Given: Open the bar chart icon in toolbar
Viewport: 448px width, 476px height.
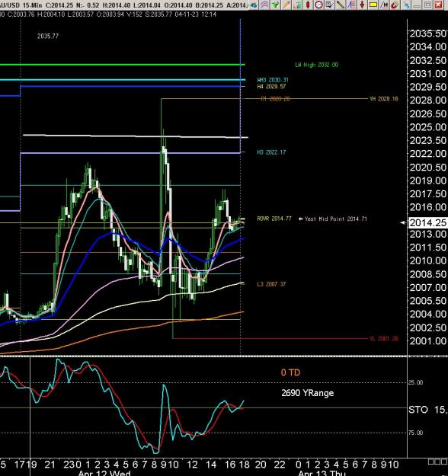Looking at the screenshot, I should point(296,5).
